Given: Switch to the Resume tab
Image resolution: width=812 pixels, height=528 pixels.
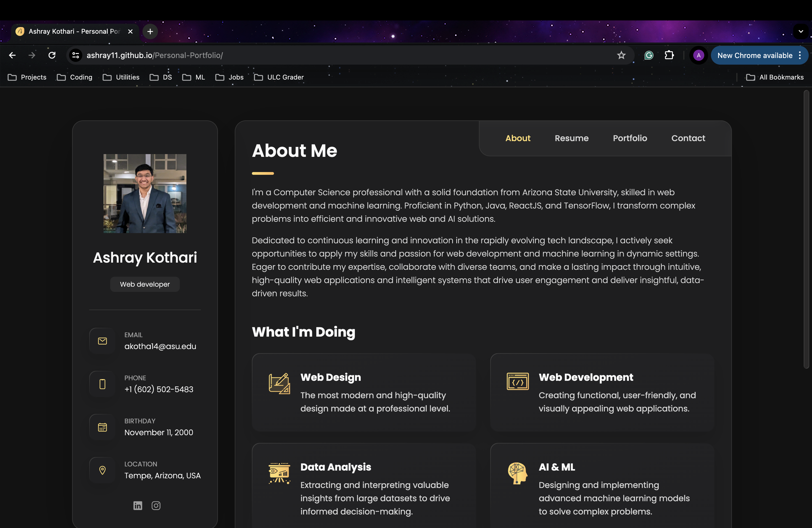Looking at the screenshot, I should [571, 138].
